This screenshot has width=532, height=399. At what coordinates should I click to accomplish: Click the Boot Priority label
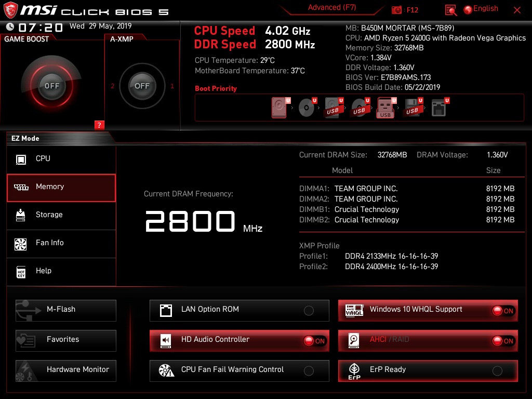tap(216, 88)
